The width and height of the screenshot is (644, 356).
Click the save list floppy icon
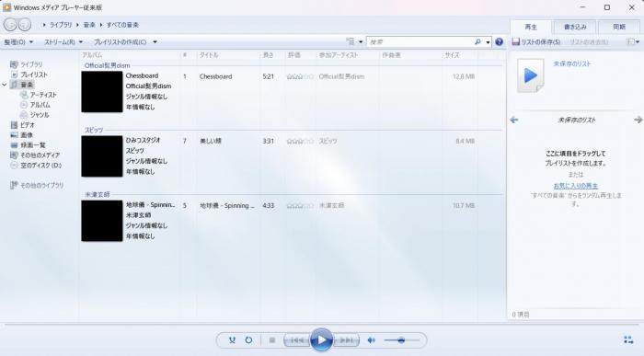click(516, 42)
